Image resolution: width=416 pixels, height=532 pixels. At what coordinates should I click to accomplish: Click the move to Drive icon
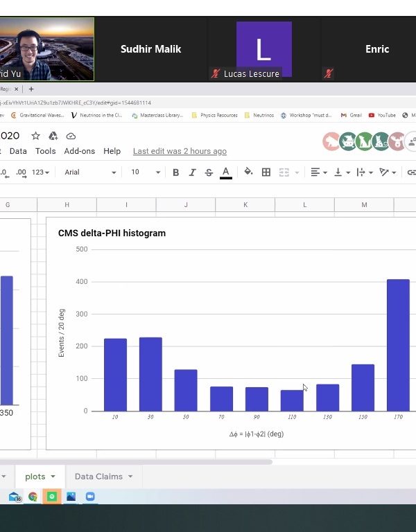(53, 136)
